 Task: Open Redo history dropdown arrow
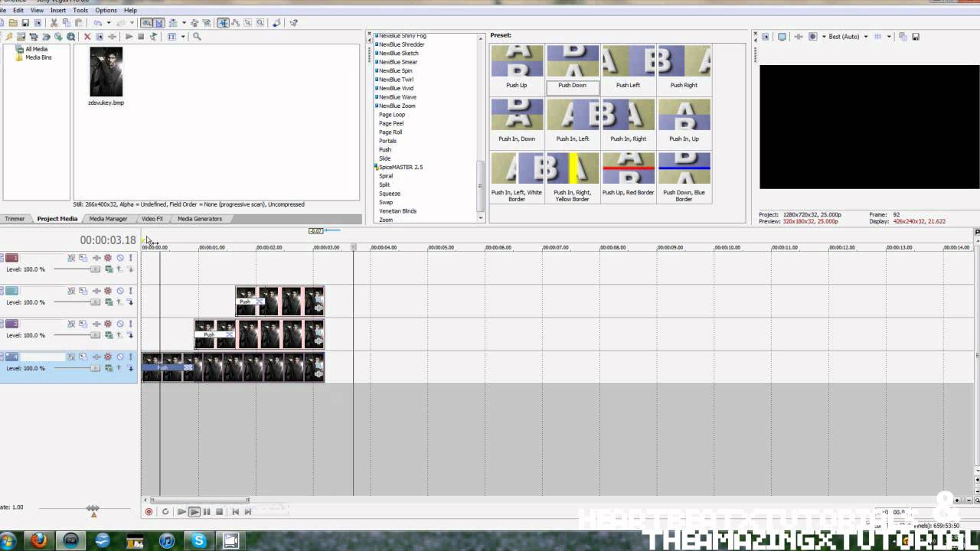coord(132,23)
